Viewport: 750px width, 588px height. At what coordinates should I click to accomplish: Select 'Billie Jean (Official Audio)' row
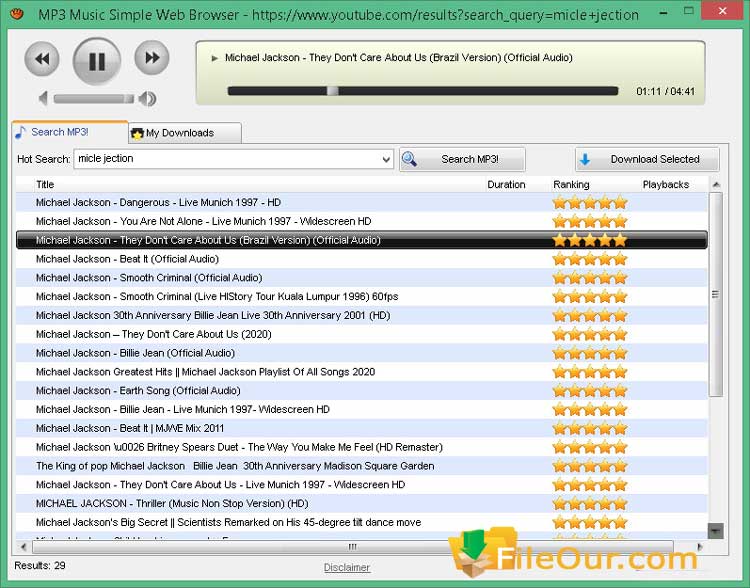tap(362, 353)
